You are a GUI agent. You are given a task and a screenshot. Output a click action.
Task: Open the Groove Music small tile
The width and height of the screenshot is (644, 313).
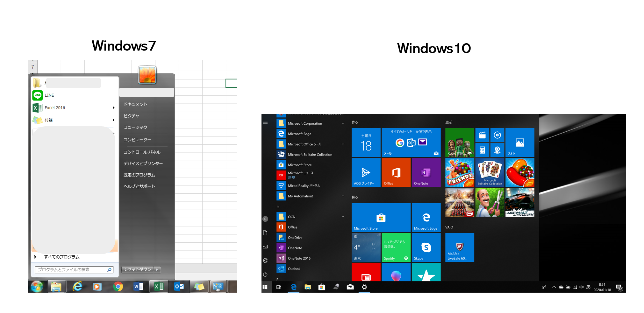pyautogui.click(x=497, y=135)
